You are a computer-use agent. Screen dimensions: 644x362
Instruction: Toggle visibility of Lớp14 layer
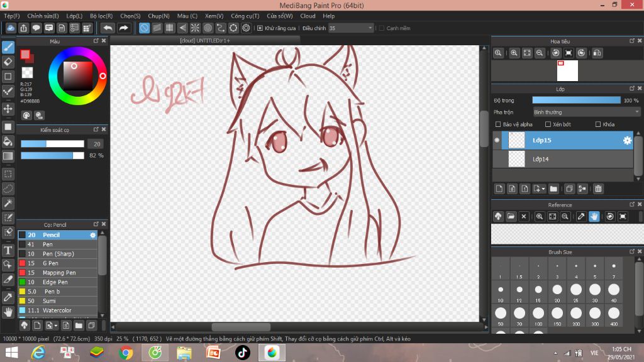pos(497,159)
